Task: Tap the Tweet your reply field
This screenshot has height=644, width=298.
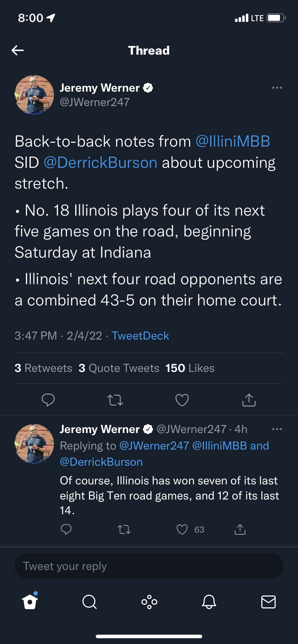Action: coord(149,566)
